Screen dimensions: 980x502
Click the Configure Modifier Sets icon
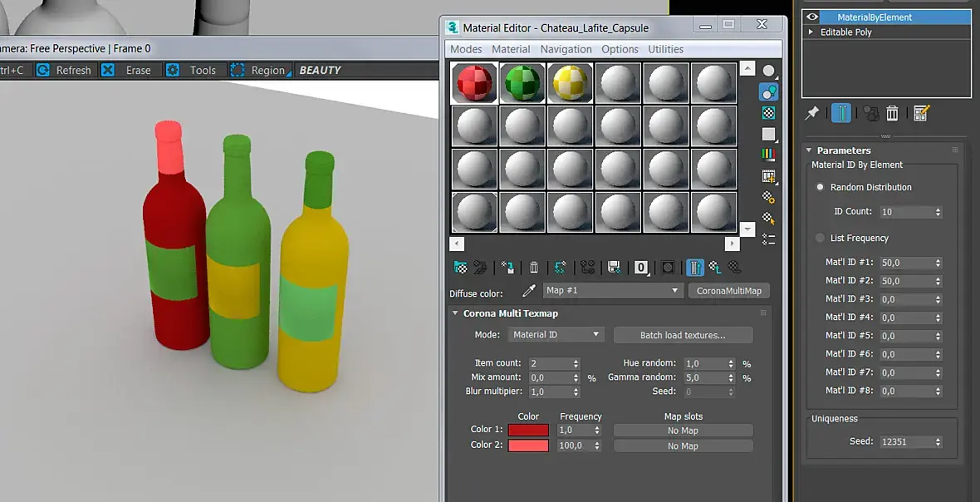[921, 112]
